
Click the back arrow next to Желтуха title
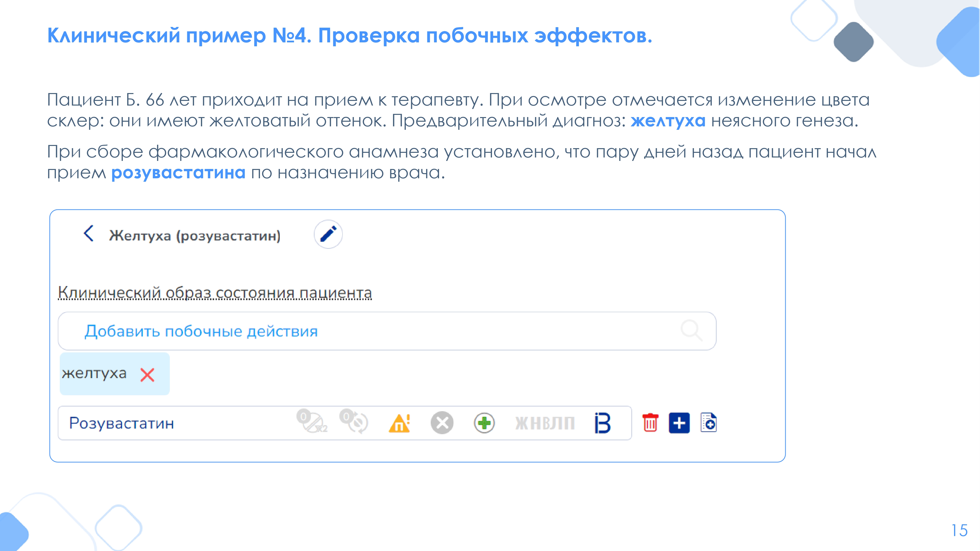(89, 233)
